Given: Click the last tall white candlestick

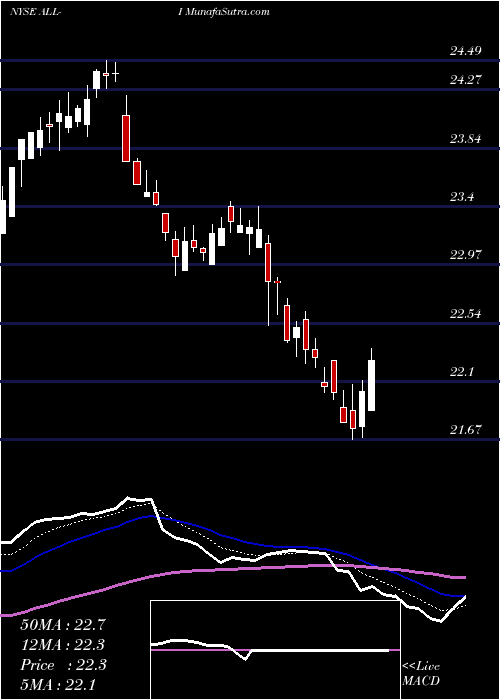Looking at the screenshot, I should pos(371,385).
